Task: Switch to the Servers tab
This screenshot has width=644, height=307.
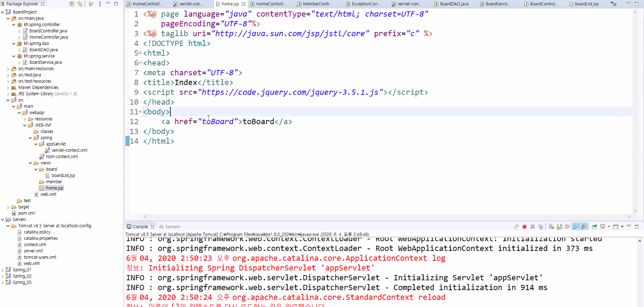Action: (170, 227)
